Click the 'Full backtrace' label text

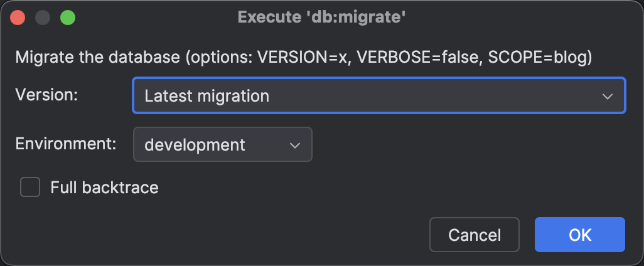click(104, 187)
